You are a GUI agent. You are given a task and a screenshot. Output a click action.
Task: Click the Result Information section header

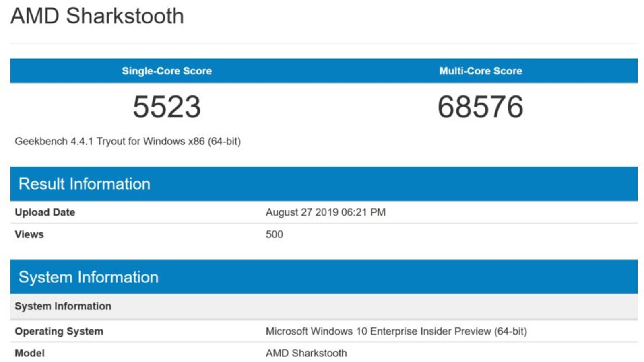85,184
